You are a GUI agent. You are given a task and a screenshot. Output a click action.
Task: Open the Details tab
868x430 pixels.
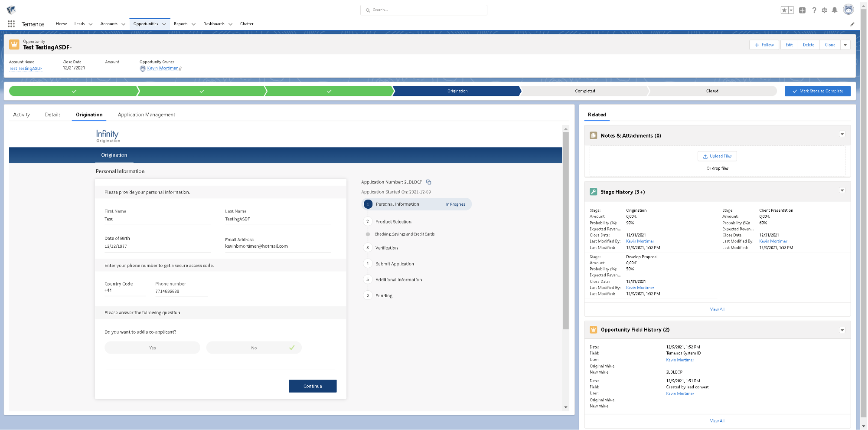[53, 115]
